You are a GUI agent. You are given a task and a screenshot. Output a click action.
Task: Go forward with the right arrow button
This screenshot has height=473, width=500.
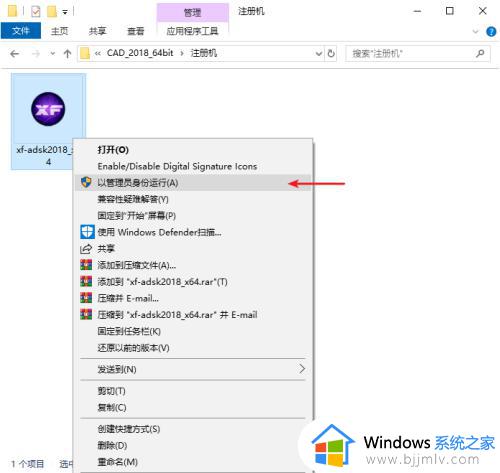[x=36, y=54]
